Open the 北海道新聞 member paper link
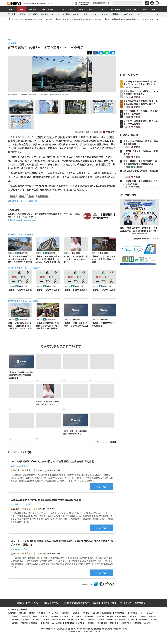The width and height of the screenshot is (167, 644). tap(12, 613)
